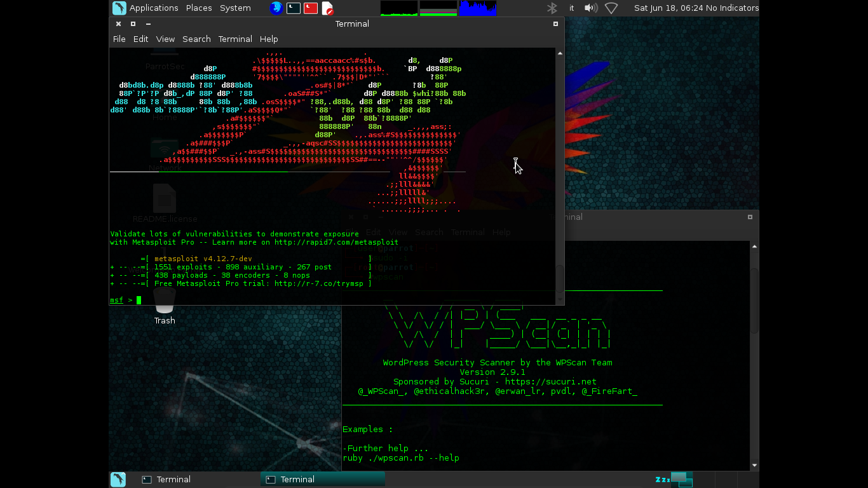Image resolution: width=868 pixels, height=488 pixels.
Task: Switch the 'it' keyboard layout indicator
Action: click(571, 8)
